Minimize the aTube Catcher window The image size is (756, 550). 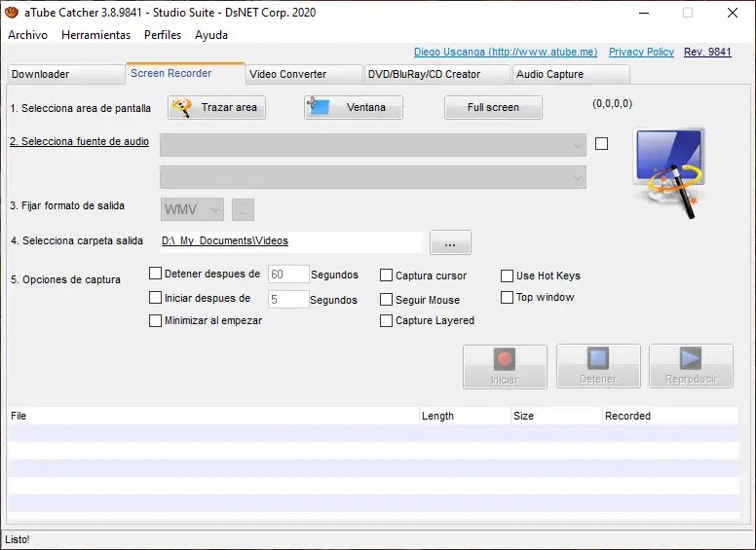pos(644,13)
